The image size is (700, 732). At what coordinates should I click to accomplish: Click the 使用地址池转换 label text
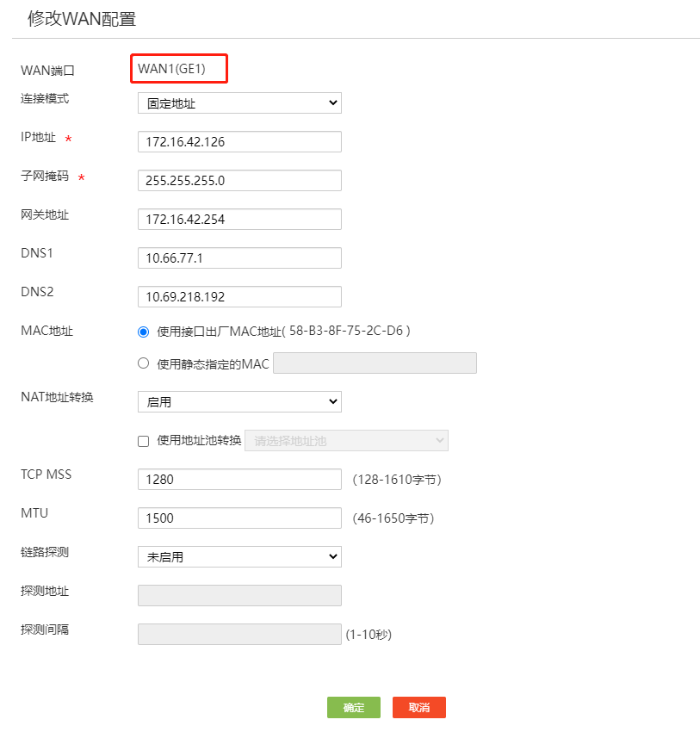point(199,440)
